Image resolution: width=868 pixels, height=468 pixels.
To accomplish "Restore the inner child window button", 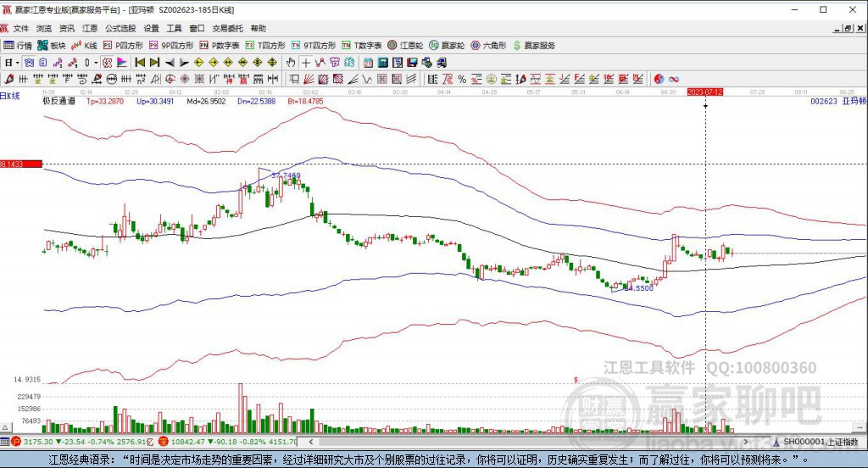I will pos(849,28).
